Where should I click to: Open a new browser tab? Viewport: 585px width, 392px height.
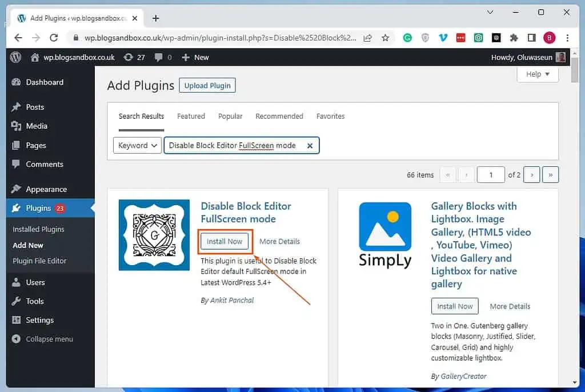pyautogui.click(x=156, y=18)
